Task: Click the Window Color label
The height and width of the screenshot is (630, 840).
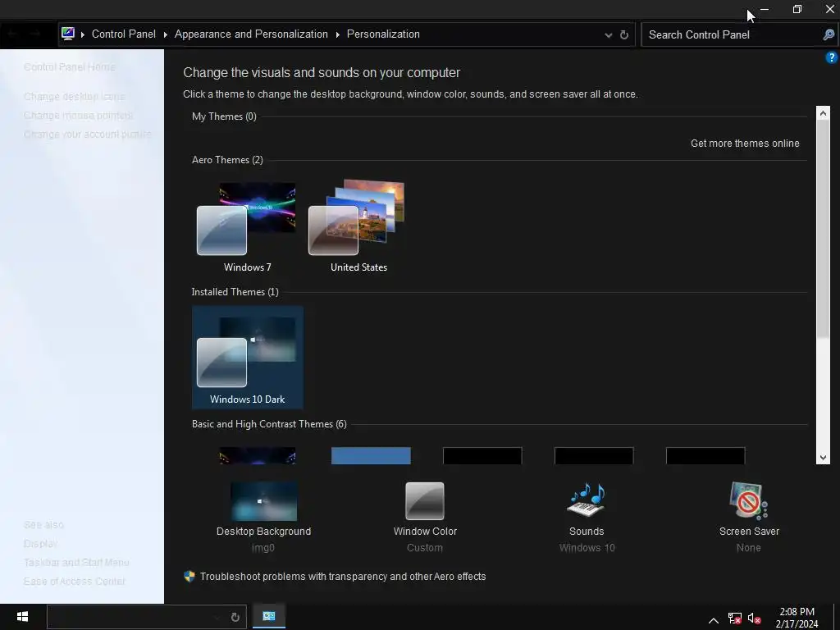Action: [x=425, y=532]
